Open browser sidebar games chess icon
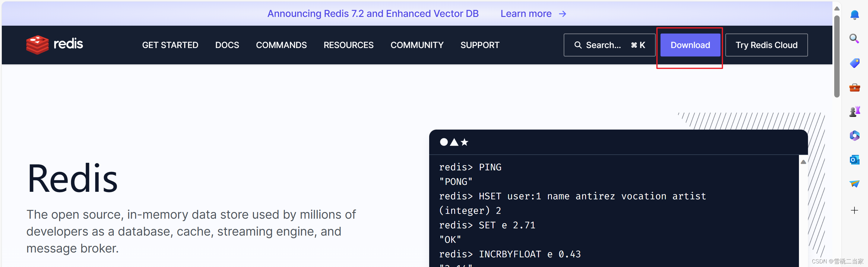This screenshot has width=868, height=267. (x=854, y=111)
